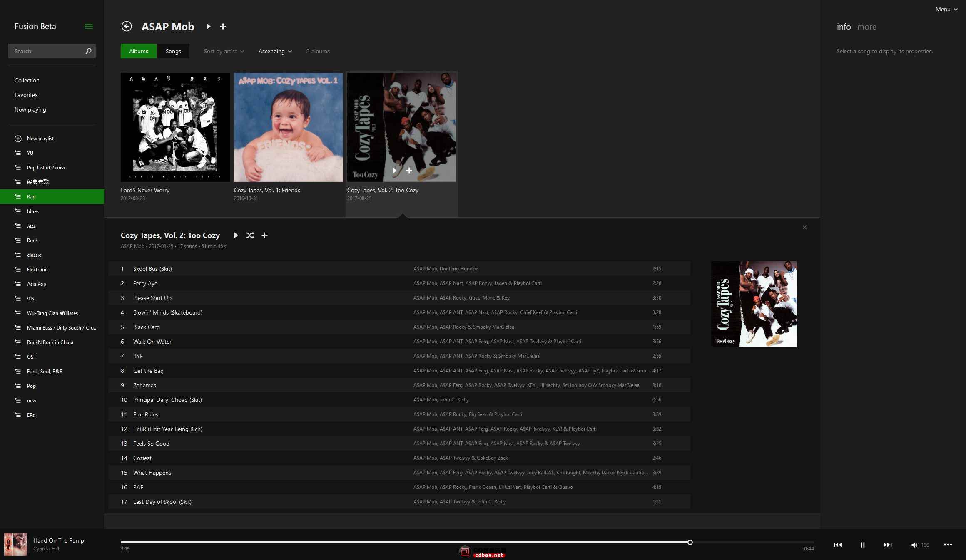
Task: Open the Ascending order dropdown
Action: (275, 51)
